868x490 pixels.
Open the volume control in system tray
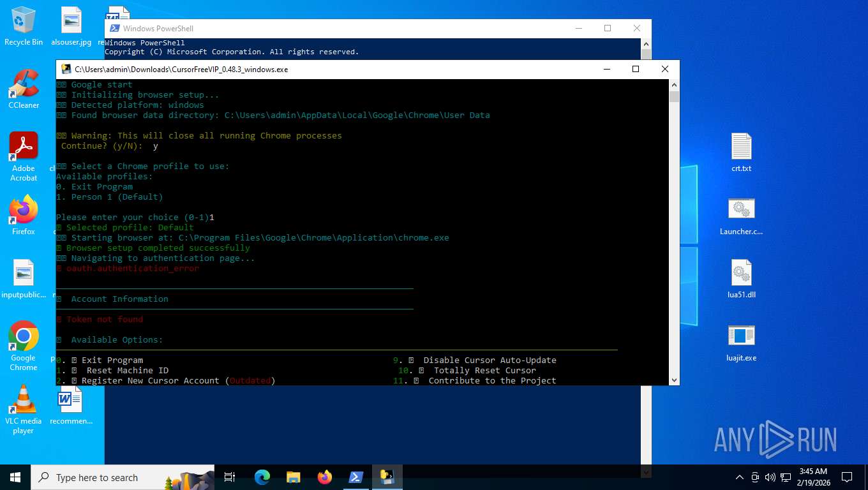[x=770, y=477]
